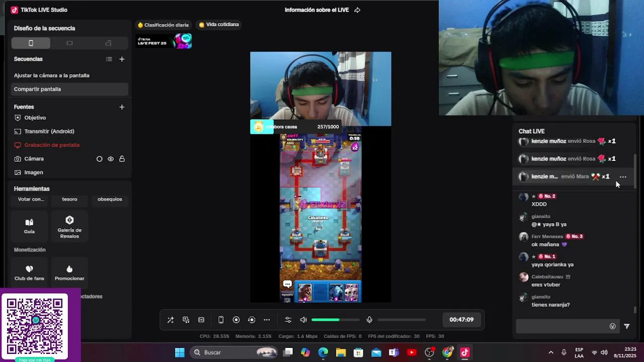
Task: Toggle Cámara source visibility eye
Action: tap(111, 159)
